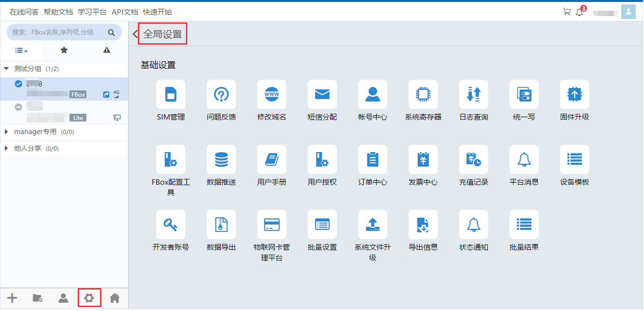644x311 pixels.
Task: Open the list view dropdown in sidebar
Action: [x=21, y=50]
